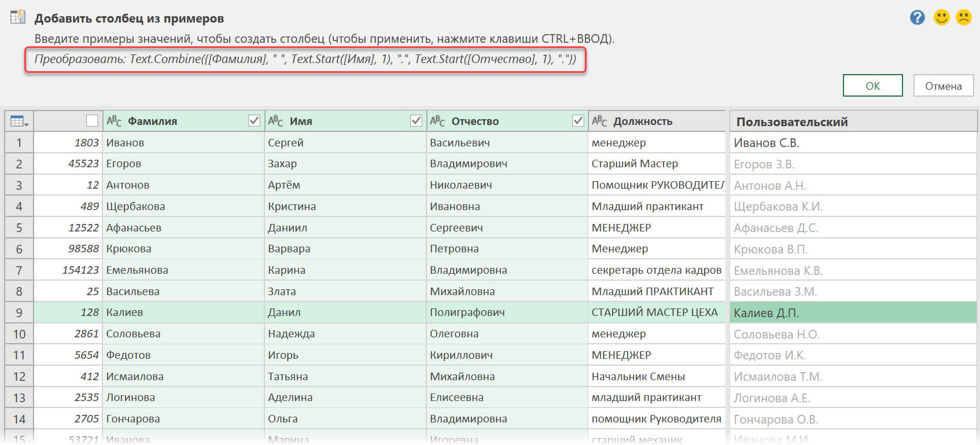Click the Варвара name cell
This screenshot has width=980, height=445.
tap(345, 249)
